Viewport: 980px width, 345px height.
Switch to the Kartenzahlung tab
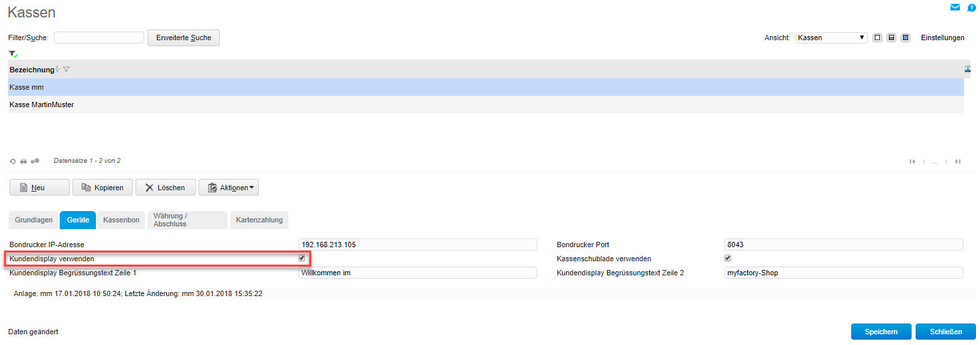pyautogui.click(x=260, y=220)
